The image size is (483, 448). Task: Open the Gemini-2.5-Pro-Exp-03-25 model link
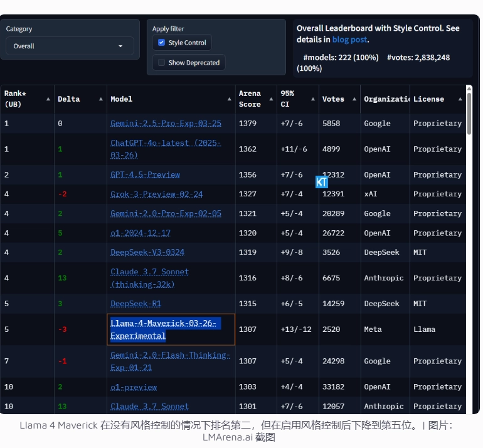(x=166, y=124)
